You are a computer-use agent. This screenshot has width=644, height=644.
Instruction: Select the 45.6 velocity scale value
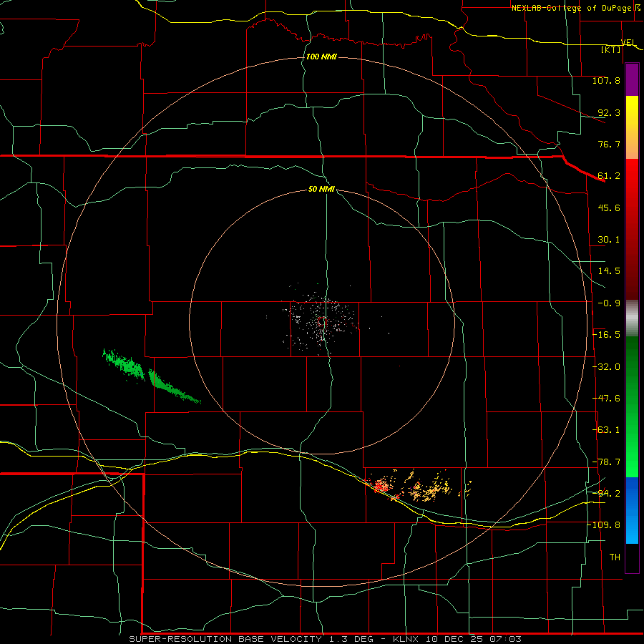tap(609, 208)
